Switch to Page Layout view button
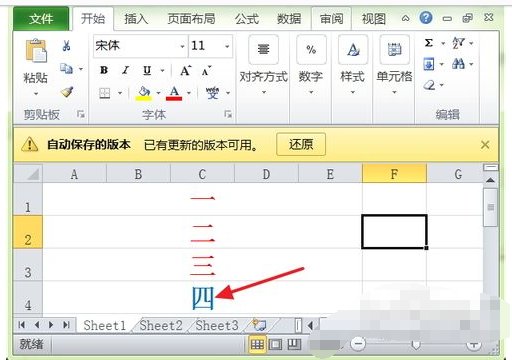 (276, 344)
